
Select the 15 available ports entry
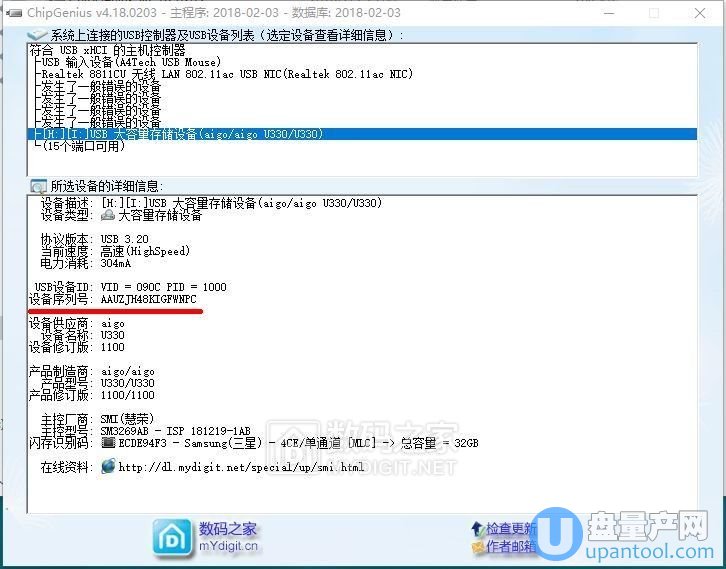pyautogui.click(x=80, y=148)
